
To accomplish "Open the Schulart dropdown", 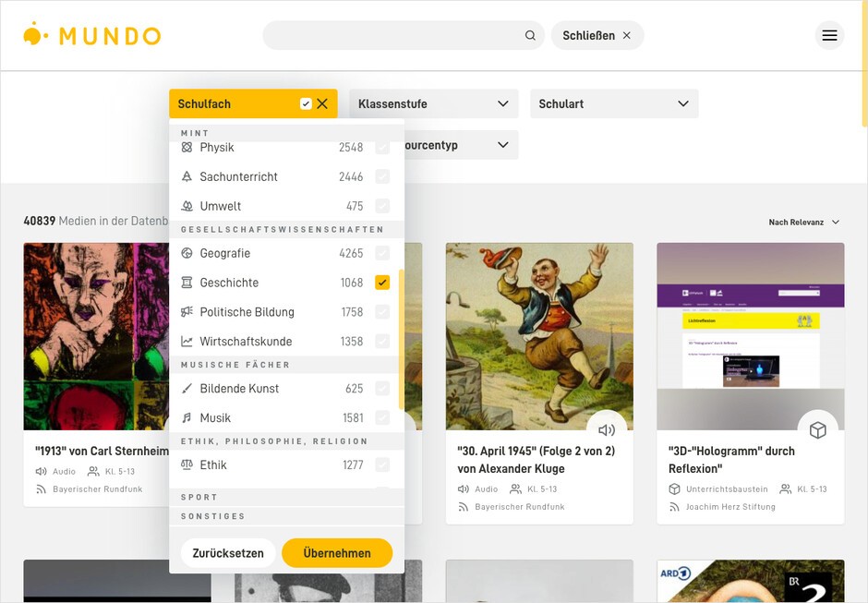I will point(614,103).
